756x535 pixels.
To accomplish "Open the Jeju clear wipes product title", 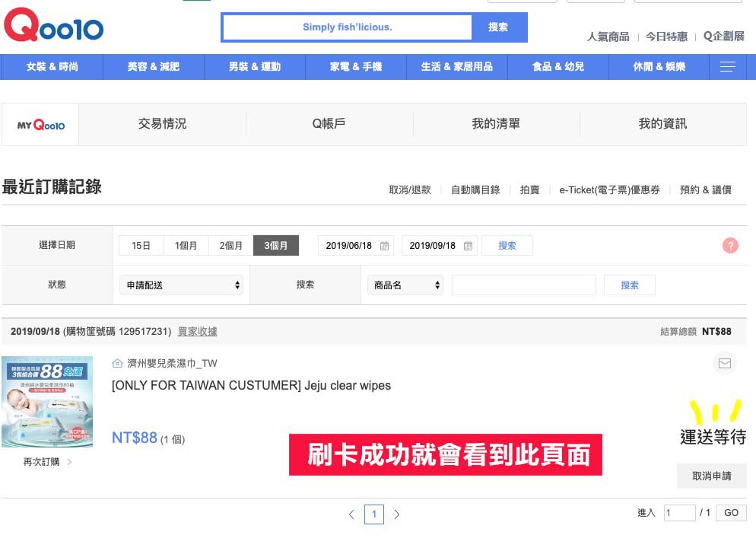I will tap(251, 385).
